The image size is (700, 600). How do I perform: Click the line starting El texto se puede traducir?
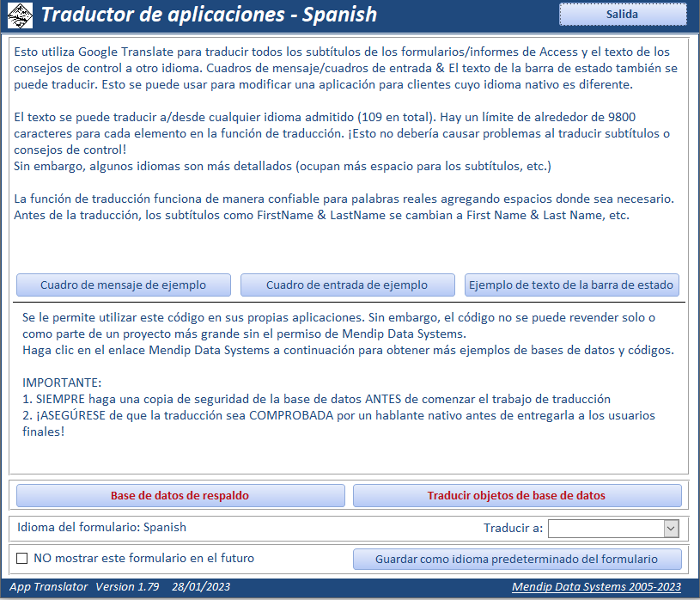[325, 117]
